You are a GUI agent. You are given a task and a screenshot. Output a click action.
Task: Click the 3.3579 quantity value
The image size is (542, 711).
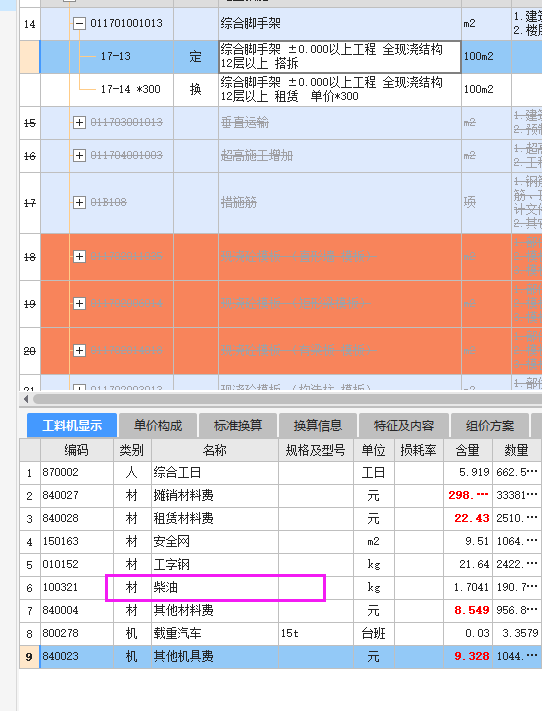[x=520, y=633]
